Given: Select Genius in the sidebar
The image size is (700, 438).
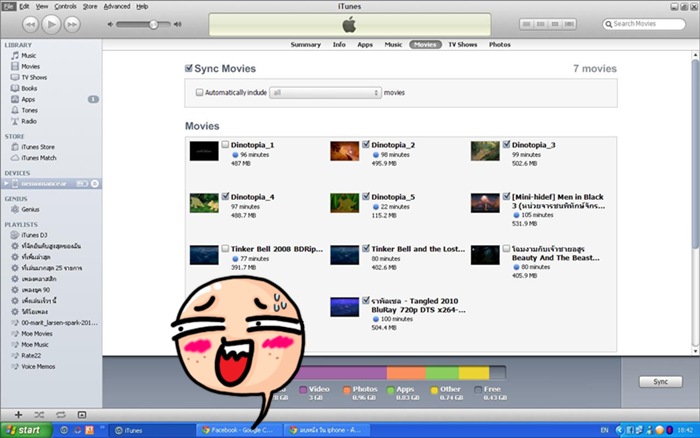Looking at the screenshot, I should point(30,209).
